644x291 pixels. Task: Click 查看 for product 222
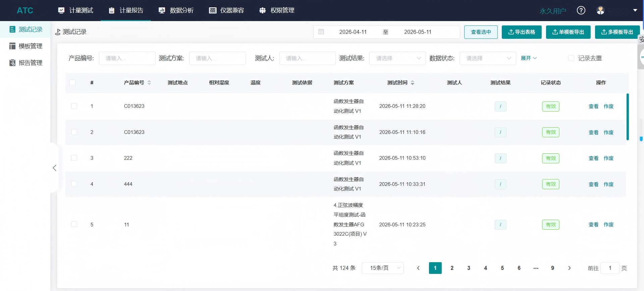593,158
